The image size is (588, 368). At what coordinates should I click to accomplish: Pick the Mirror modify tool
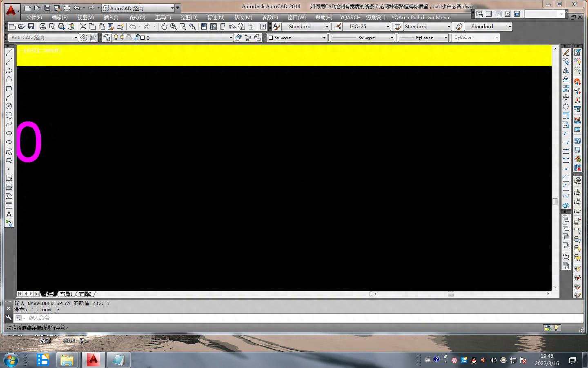(566, 70)
